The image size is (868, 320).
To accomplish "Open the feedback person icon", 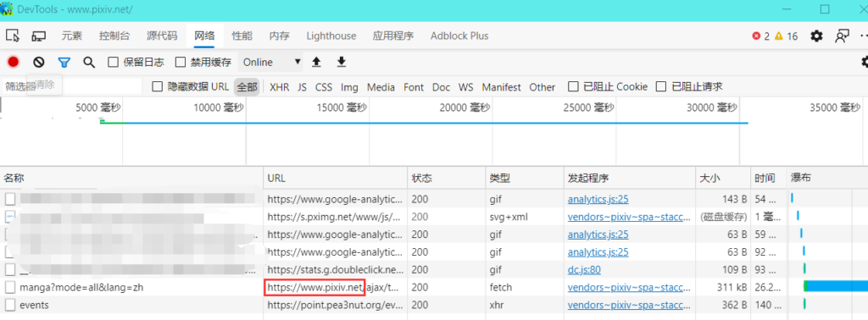I will [x=842, y=36].
